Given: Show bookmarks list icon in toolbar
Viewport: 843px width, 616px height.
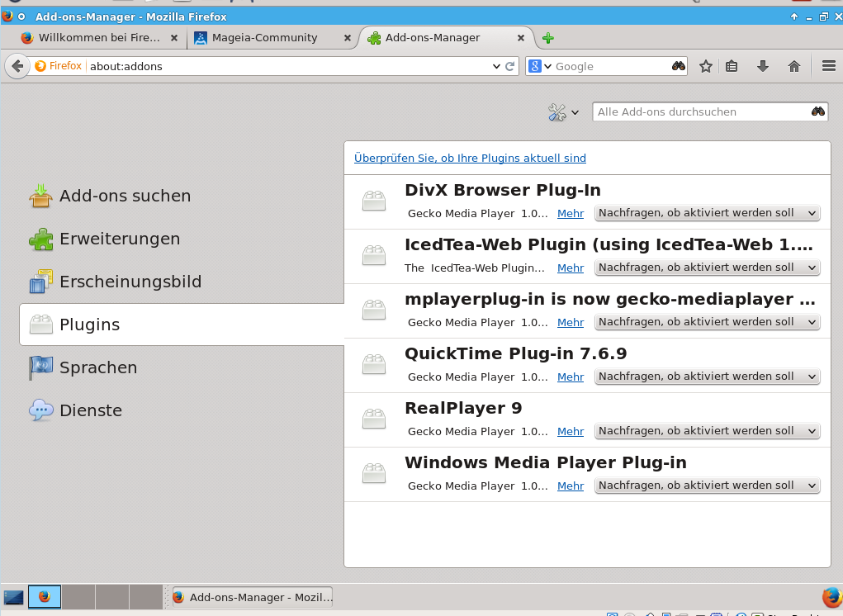Looking at the screenshot, I should 732,67.
